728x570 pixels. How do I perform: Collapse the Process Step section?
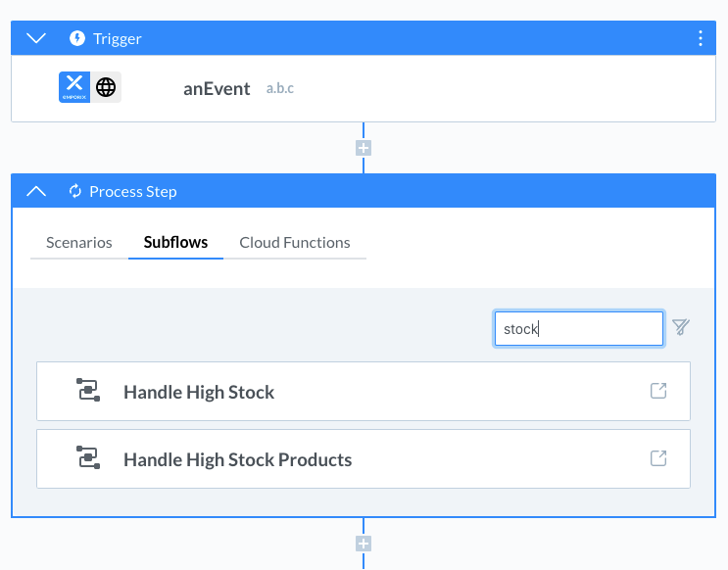[x=36, y=191]
